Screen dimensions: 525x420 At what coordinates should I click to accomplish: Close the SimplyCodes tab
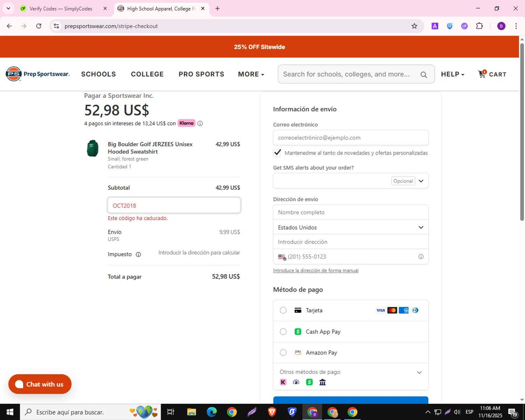point(105,8)
